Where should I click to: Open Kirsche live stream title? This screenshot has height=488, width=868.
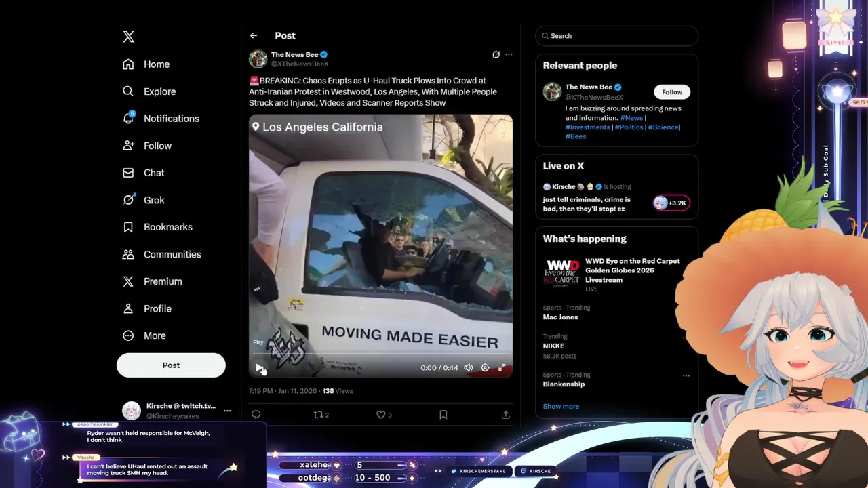tap(587, 204)
